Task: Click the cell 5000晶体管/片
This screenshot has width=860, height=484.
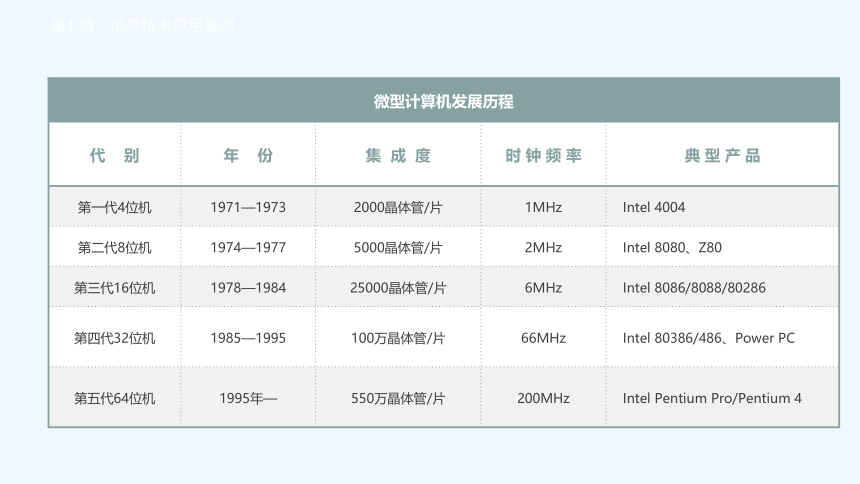Action: tap(398, 247)
